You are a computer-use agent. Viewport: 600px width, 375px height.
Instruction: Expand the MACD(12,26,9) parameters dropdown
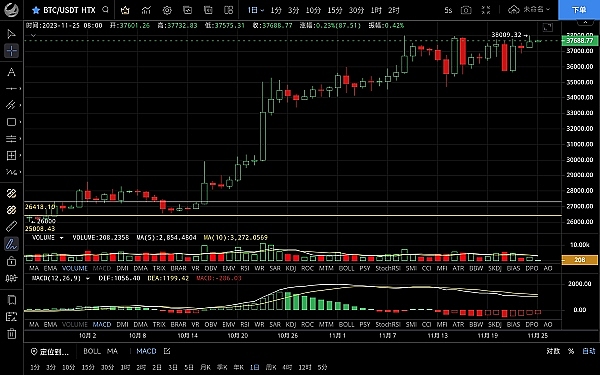click(88, 279)
